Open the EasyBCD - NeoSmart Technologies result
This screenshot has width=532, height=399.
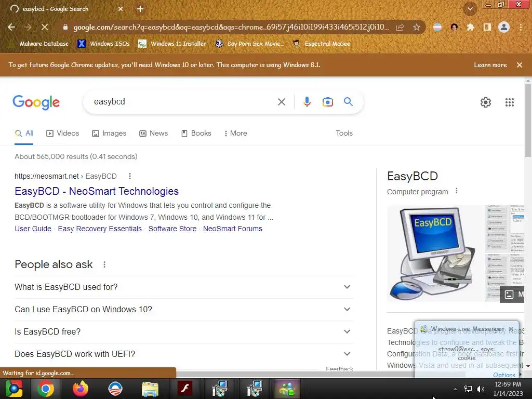tap(97, 191)
